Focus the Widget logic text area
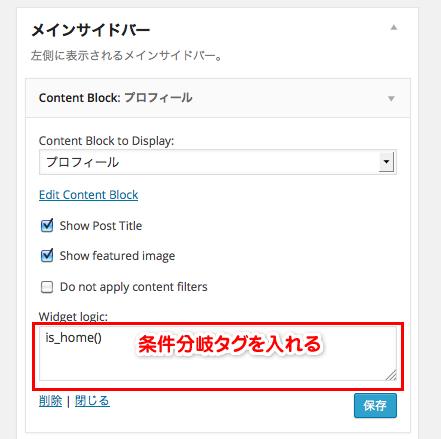 (218, 353)
